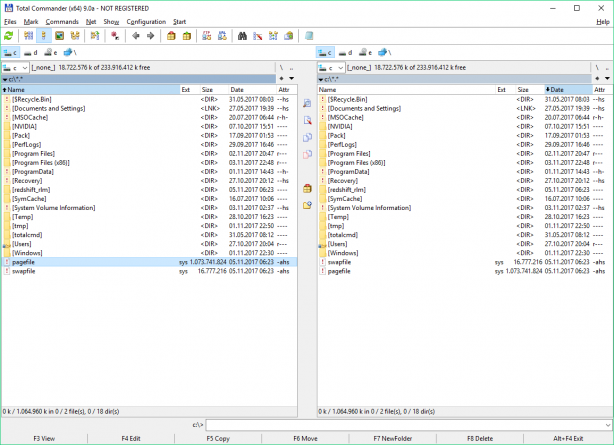Switch to brief file names view icon
The height and width of the screenshot is (445, 614).
(28, 36)
